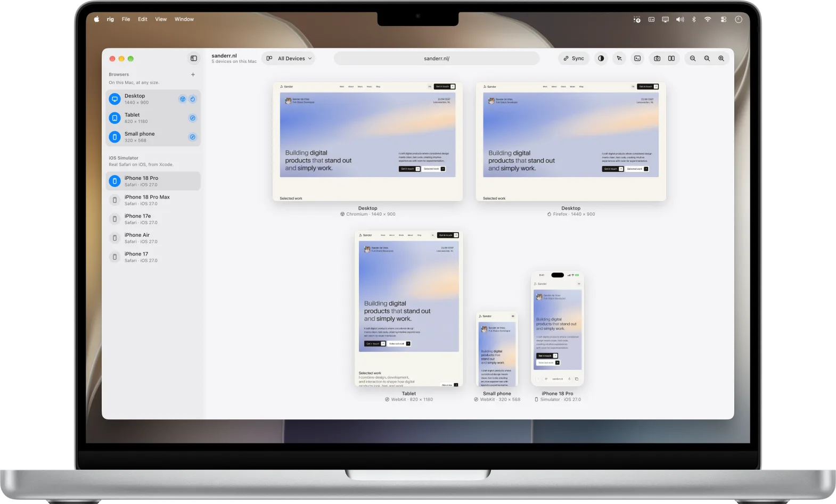Image resolution: width=836 pixels, height=504 pixels.
Task: Zoom to fit with center magnifier
Action: (707, 59)
